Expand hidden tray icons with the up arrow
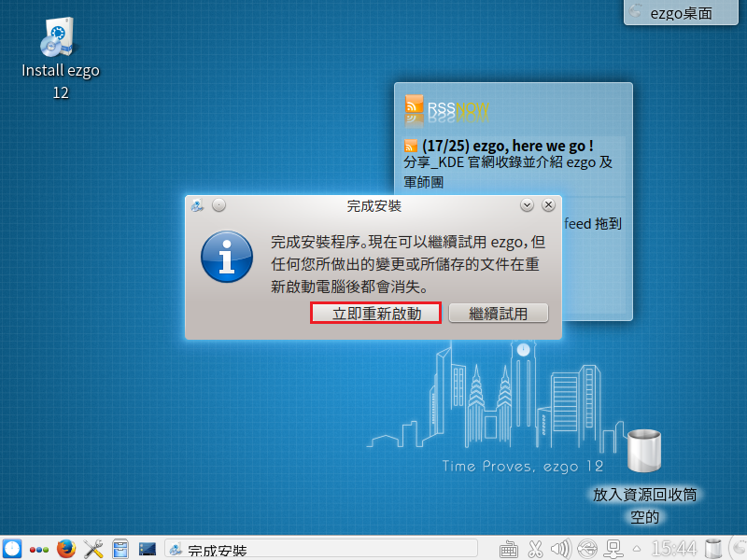Image resolution: width=747 pixels, height=560 pixels. (637, 549)
